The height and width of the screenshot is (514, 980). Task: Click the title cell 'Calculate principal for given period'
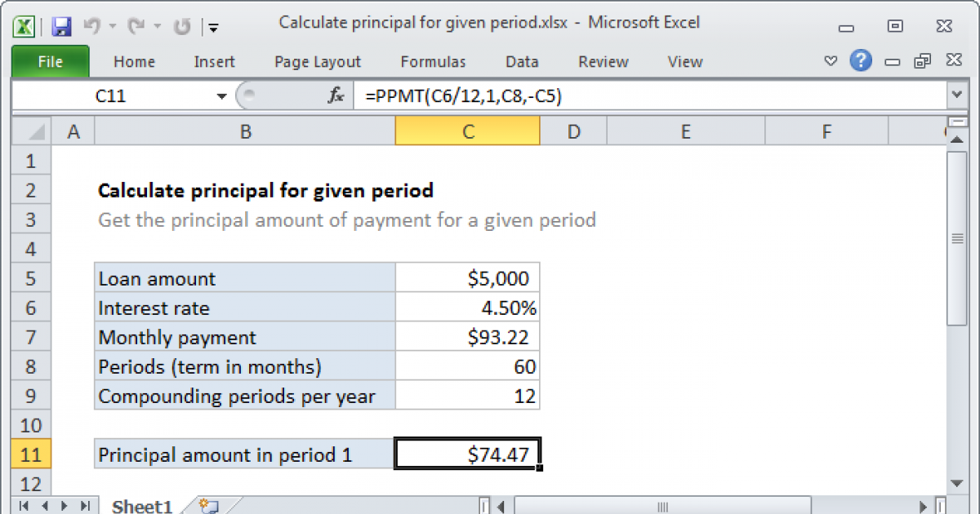click(265, 190)
